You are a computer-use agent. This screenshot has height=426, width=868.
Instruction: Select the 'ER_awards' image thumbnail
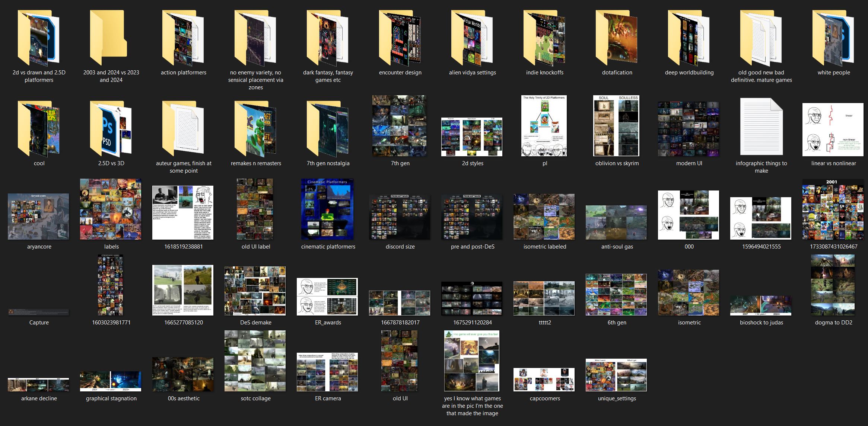pyautogui.click(x=327, y=297)
